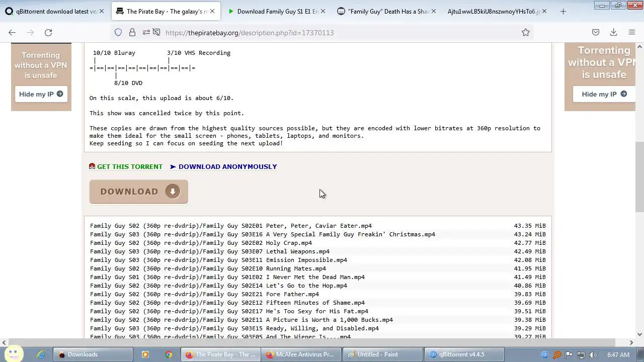The height and width of the screenshot is (362, 644).
Task: Select the S03E11 Emission Impossible.mp4 row
Action: pos(318,260)
